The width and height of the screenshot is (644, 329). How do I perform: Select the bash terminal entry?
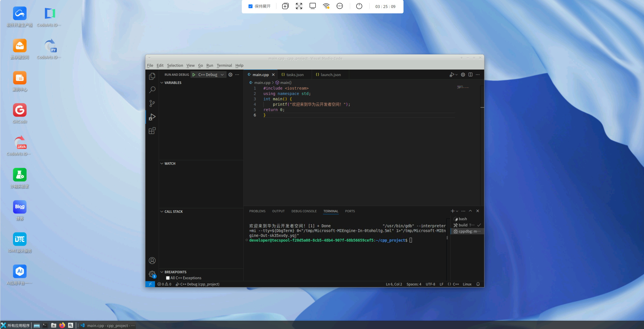[x=467, y=219]
